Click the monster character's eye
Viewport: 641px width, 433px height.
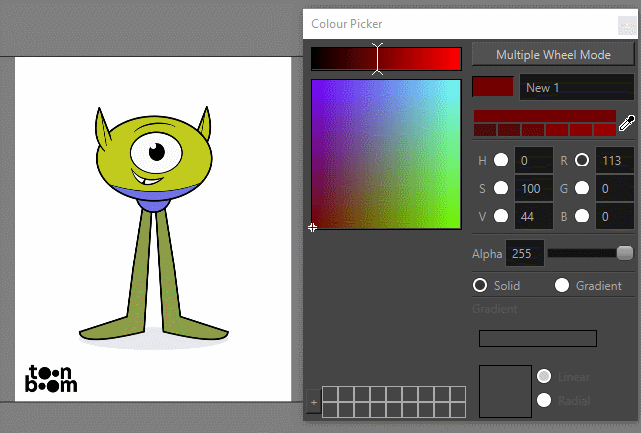155,153
